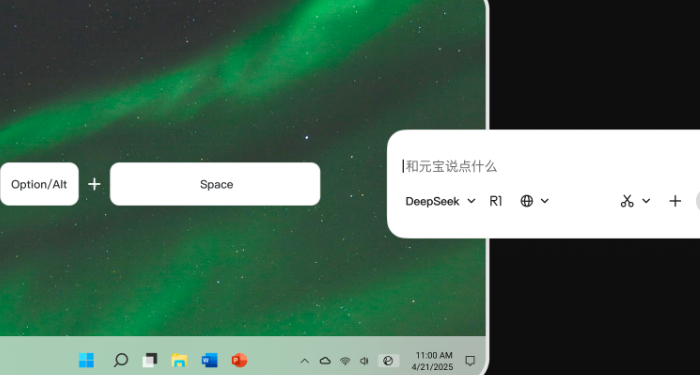Viewport: 700px width, 375px height.
Task: Open the Windows Start menu
Action: click(87, 360)
